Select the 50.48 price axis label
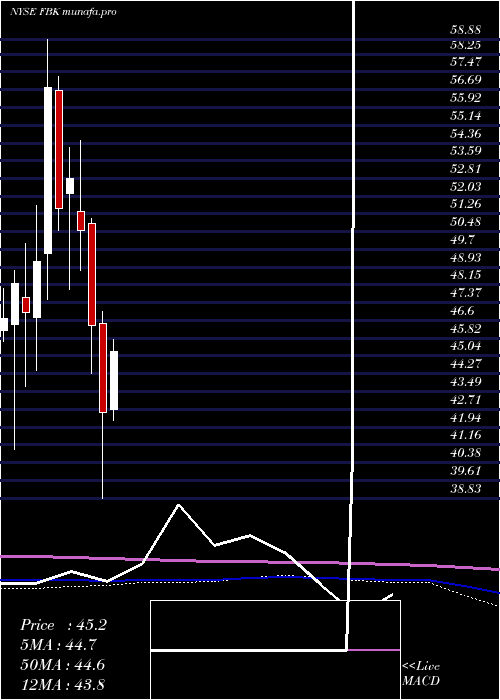Screen dimensions: 500x700 466,222
